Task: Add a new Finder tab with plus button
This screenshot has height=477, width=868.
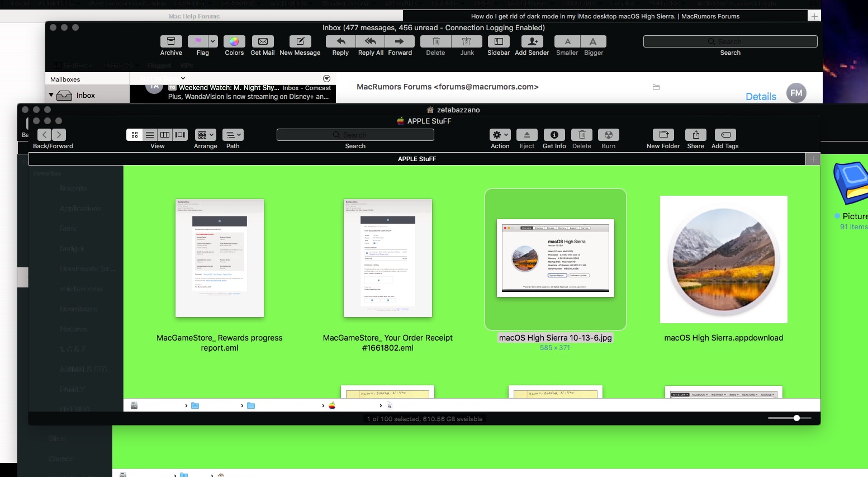Action: [813, 159]
